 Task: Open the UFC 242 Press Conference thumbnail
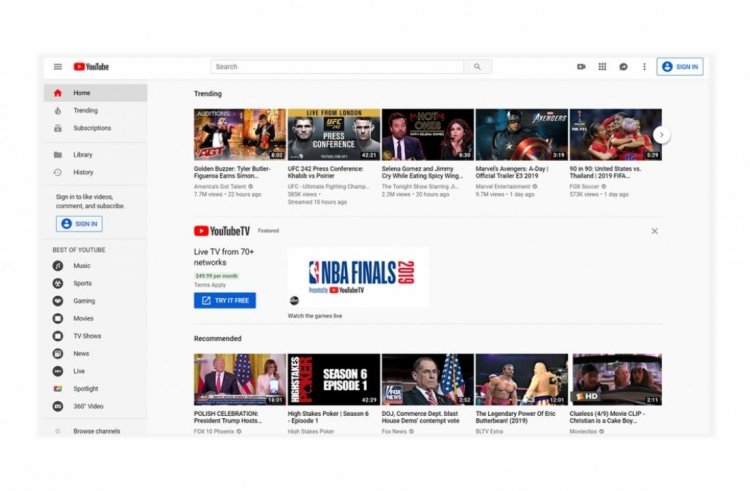(334, 134)
